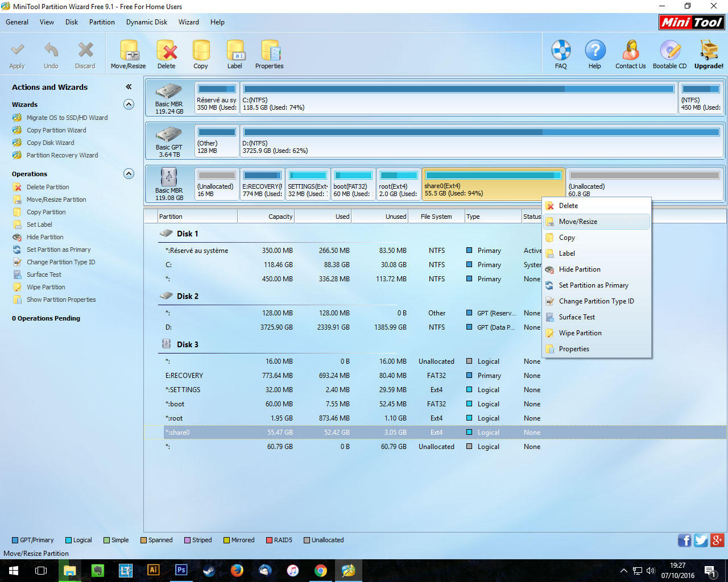Image resolution: width=728 pixels, height=582 pixels.
Task: Click the Apply checkmark toolbar icon
Action: pos(17,55)
